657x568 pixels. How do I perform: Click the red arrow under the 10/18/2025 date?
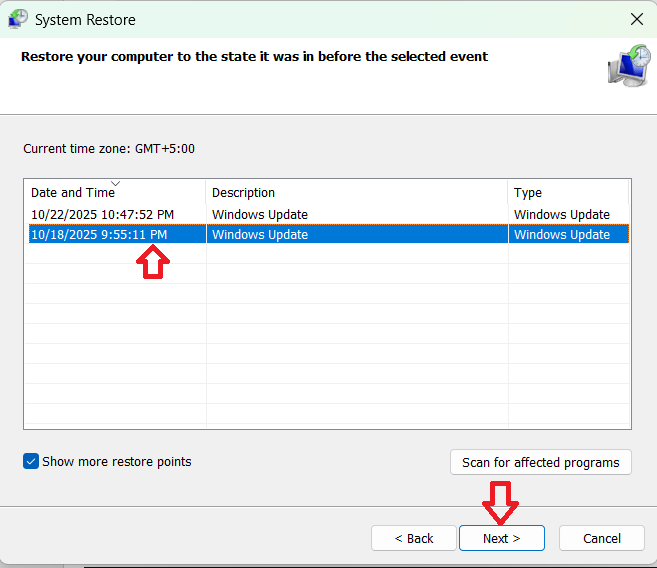153,262
